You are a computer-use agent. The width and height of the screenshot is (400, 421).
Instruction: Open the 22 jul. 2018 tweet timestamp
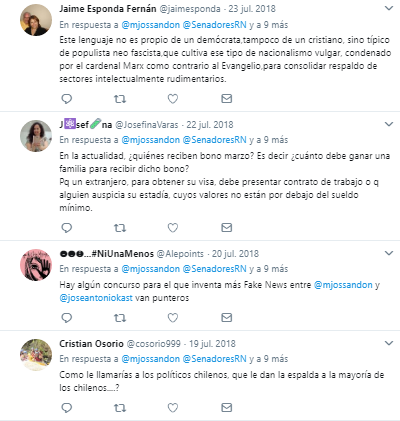coord(210,125)
